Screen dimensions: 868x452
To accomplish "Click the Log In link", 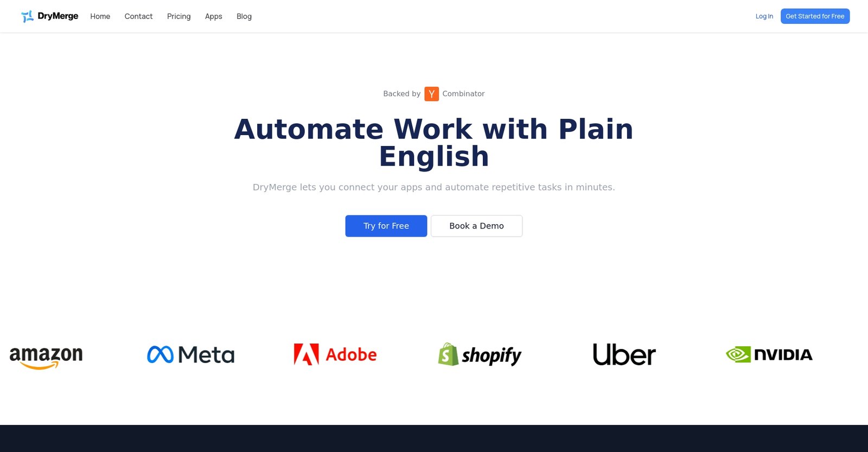I will point(764,16).
